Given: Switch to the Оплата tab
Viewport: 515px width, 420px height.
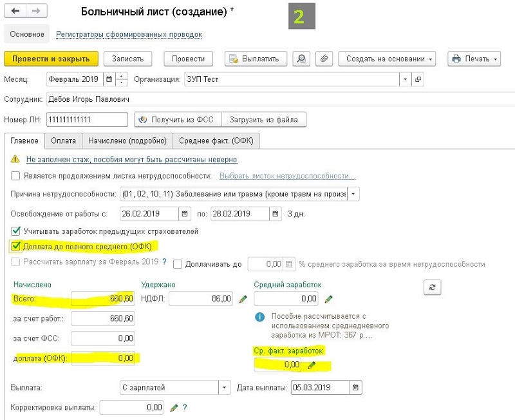Looking at the screenshot, I should (64, 140).
